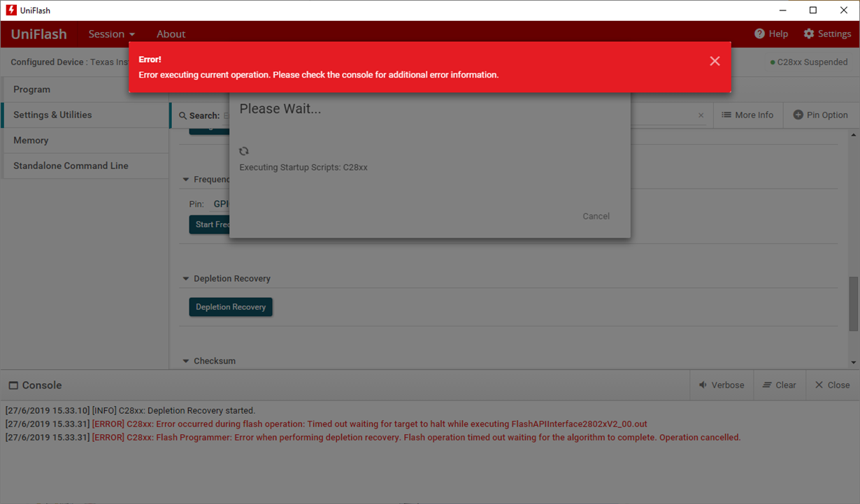Image resolution: width=860 pixels, height=504 pixels.
Task: Click the Pin field value GPI
Action: pyautogui.click(x=221, y=204)
